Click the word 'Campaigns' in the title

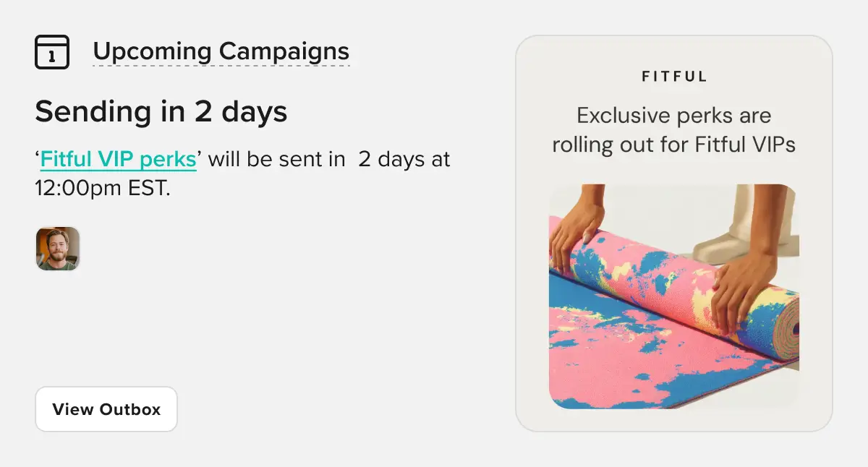pyautogui.click(x=284, y=51)
